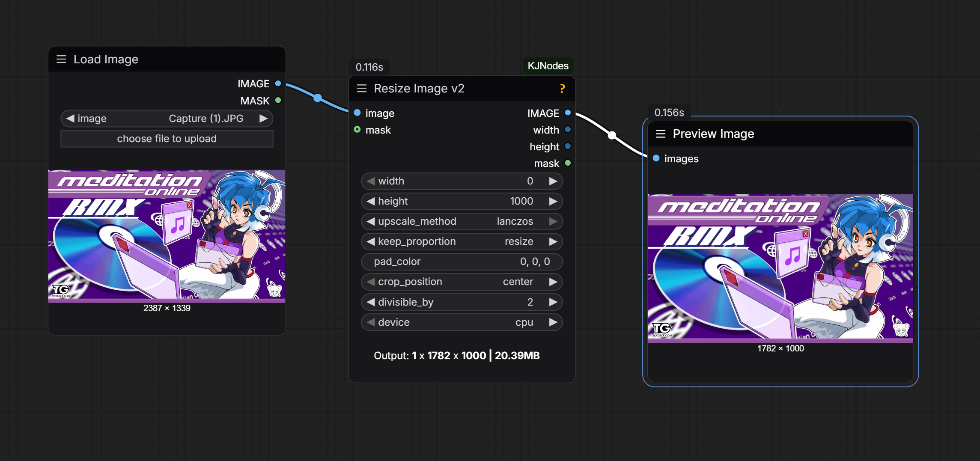This screenshot has width=980, height=461.
Task: Switch keep_proportion to next option arrow
Action: [x=553, y=241]
